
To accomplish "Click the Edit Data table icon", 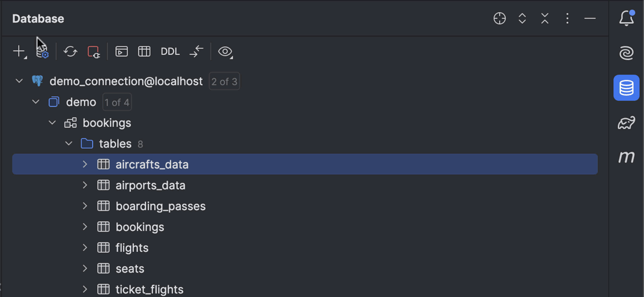I will click(144, 52).
